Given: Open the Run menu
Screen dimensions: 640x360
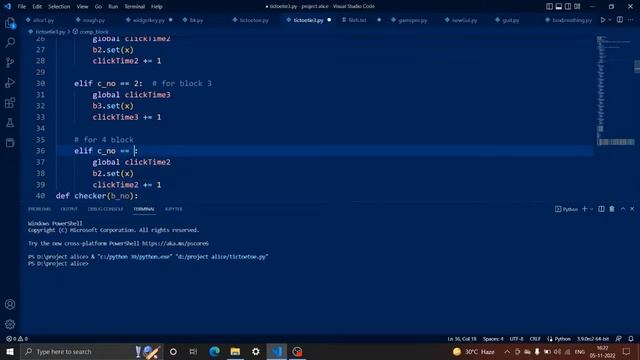Looking at the screenshot, I should click(x=113, y=7).
